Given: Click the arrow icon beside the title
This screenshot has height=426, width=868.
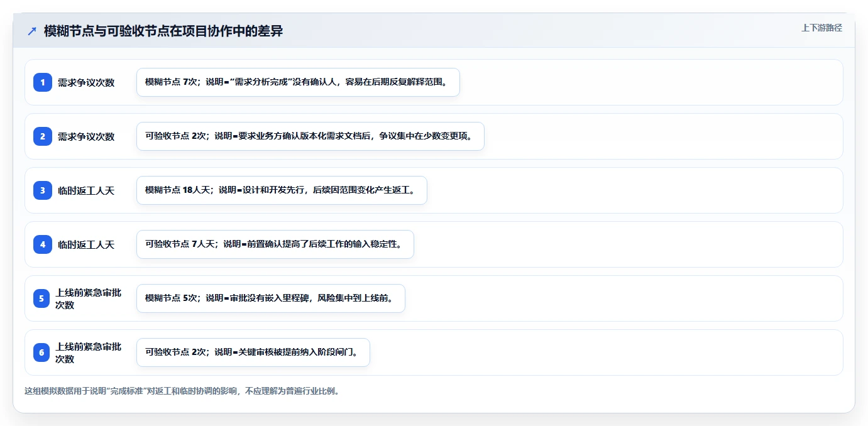Looking at the screenshot, I should (32, 31).
